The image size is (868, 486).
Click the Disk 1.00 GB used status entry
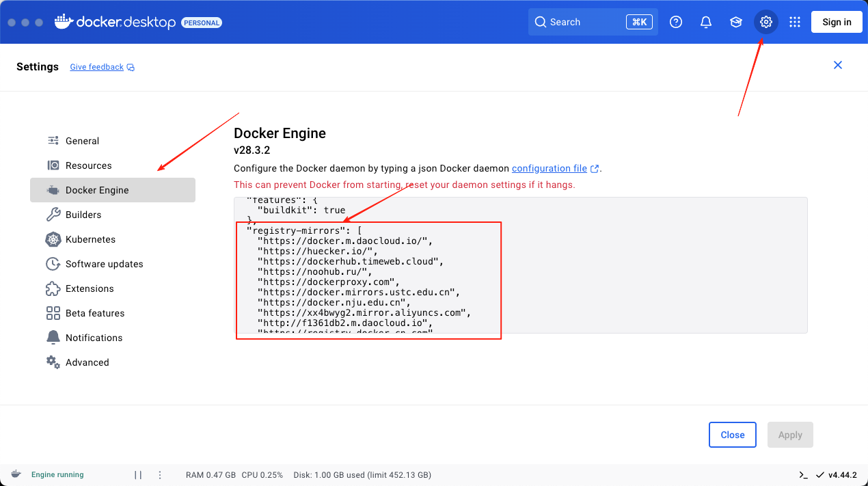pyautogui.click(x=362, y=474)
